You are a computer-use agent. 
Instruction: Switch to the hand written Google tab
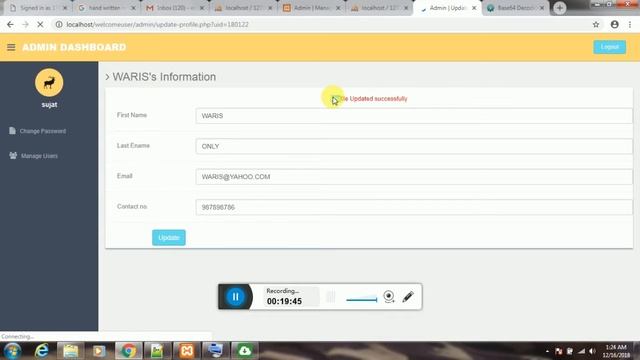[x=106, y=8]
